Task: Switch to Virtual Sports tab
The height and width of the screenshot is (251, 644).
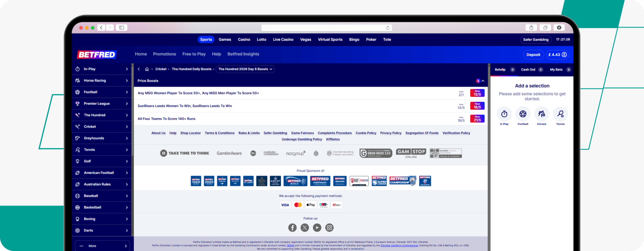Action: tap(330, 40)
